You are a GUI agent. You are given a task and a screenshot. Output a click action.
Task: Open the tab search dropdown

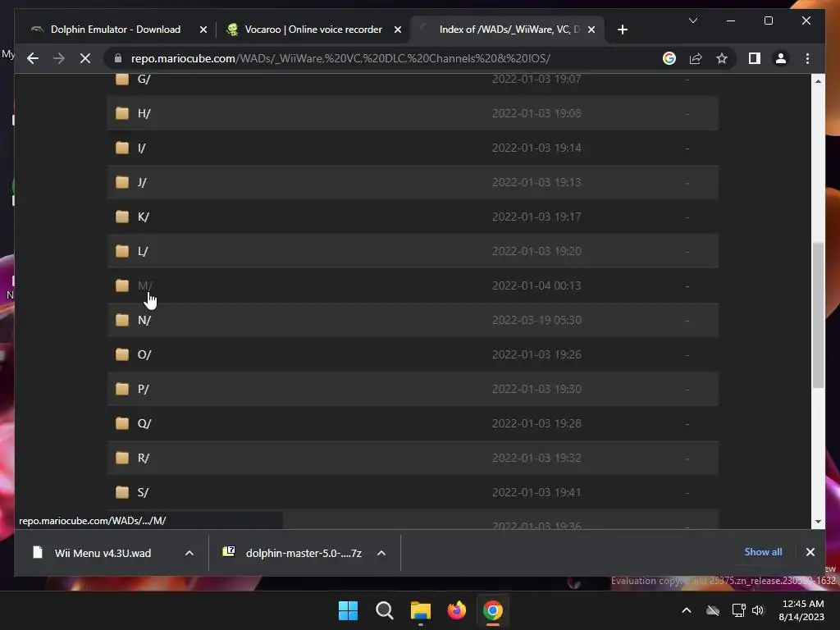692,21
